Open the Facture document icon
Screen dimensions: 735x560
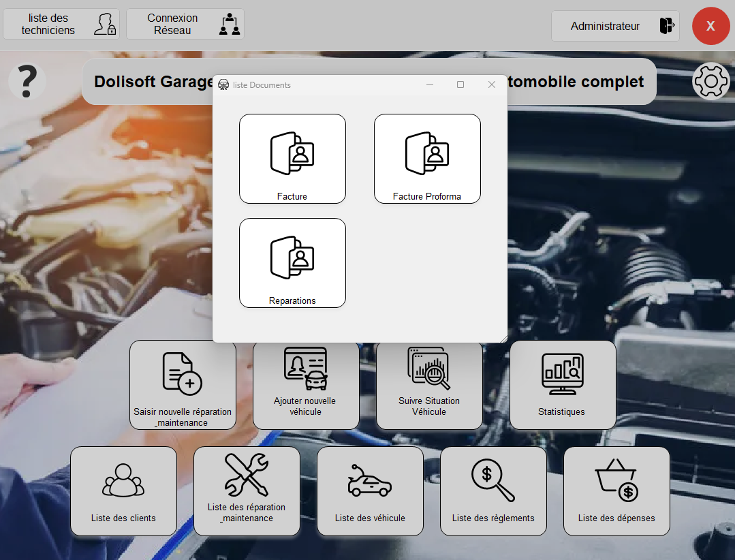(x=292, y=158)
